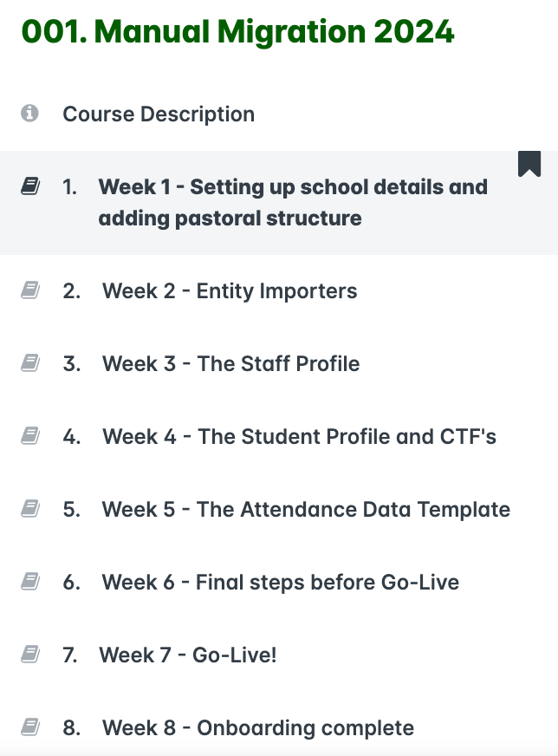Select Week 3 - The Staff Profile lesson
This screenshot has height=756, width=558.
click(230, 363)
